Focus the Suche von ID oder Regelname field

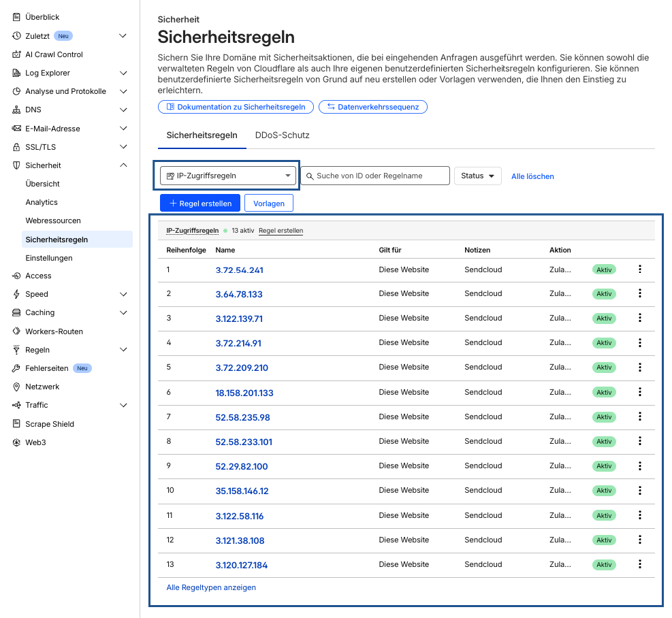coord(375,176)
